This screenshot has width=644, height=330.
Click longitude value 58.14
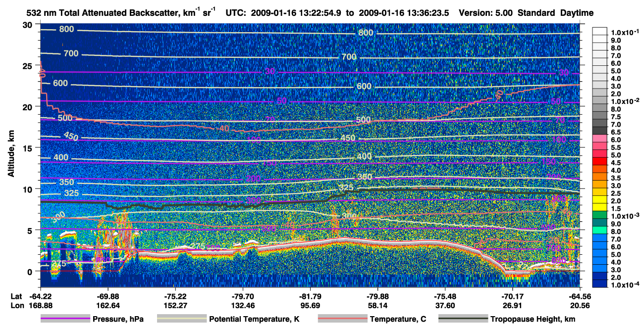pyautogui.click(x=377, y=305)
